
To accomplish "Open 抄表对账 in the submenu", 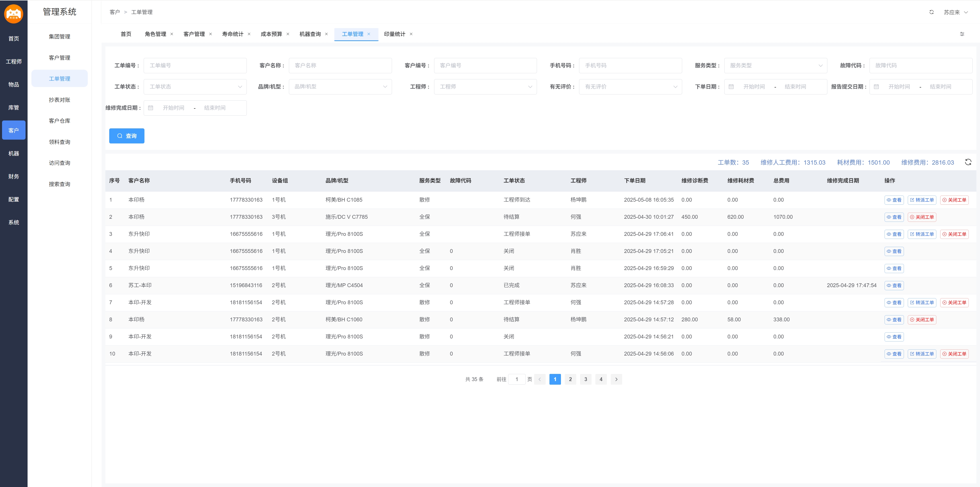I will (x=60, y=100).
